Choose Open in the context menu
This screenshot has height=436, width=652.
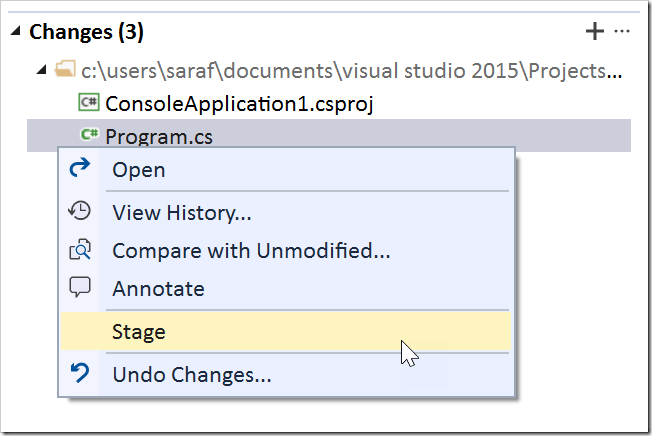[x=139, y=170]
